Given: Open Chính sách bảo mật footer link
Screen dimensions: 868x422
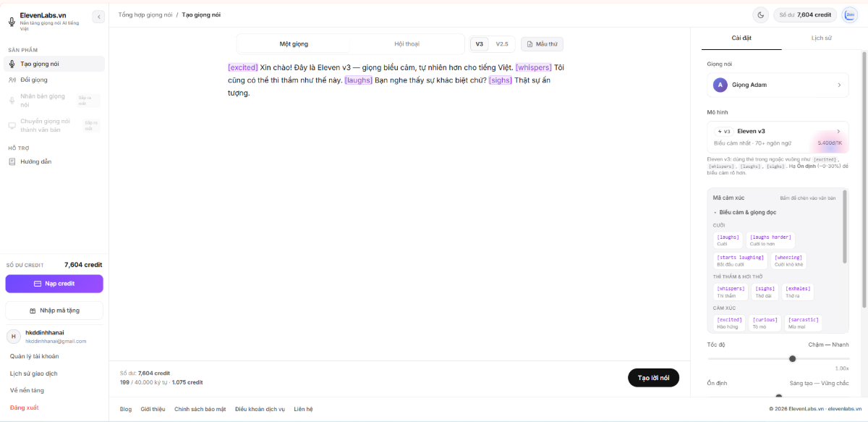Looking at the screenshot, I should tap(200, 409).
